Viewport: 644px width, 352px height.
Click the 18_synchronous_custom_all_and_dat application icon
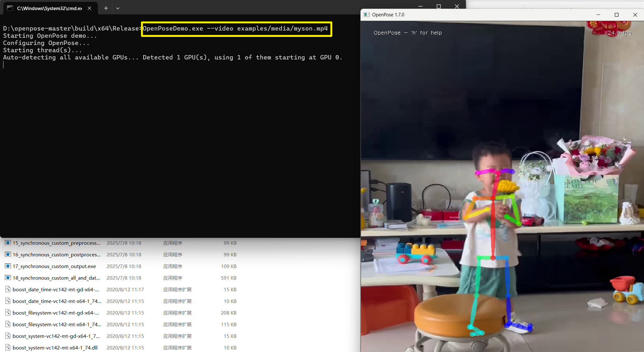click(7, 277)
